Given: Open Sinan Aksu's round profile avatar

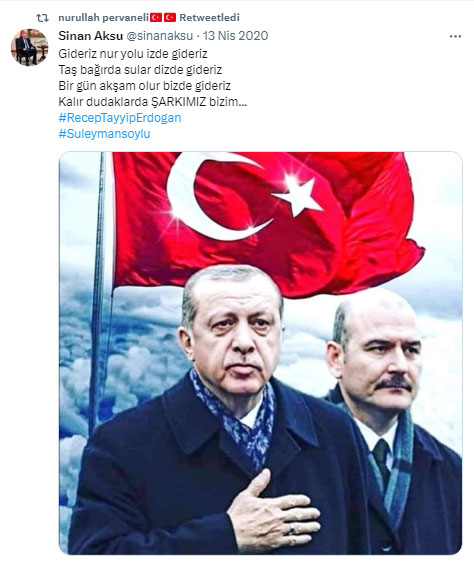Looking at the screenshot, I should point(29,47).
